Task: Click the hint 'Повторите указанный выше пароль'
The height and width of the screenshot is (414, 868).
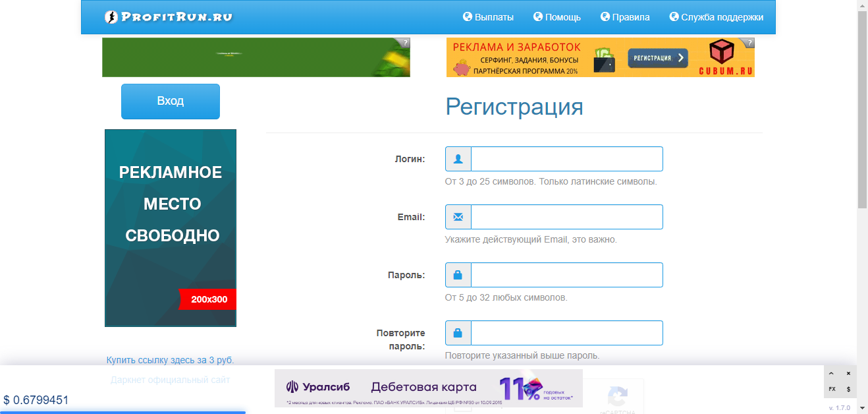Action: [x=522, y=355]
